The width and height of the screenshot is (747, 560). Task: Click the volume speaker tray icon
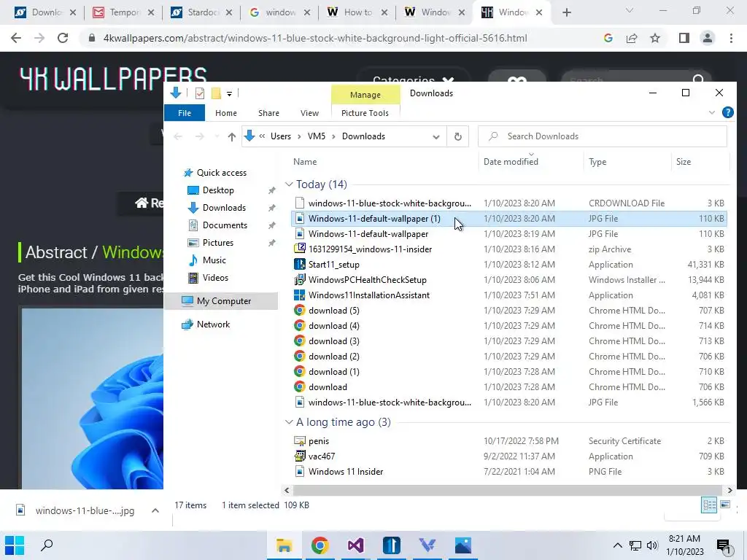pyautogui.click(x=652, y=545)
